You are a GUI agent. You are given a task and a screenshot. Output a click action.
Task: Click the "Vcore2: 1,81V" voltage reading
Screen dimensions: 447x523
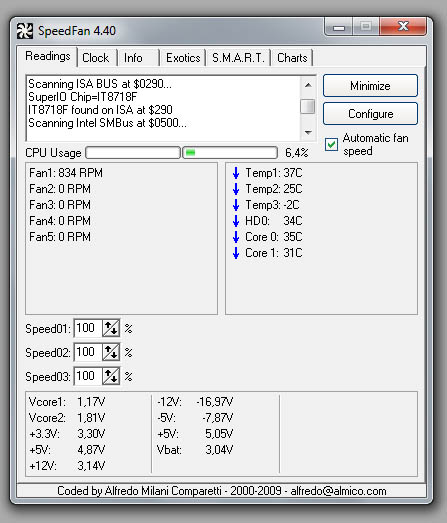tap(67, 418)
